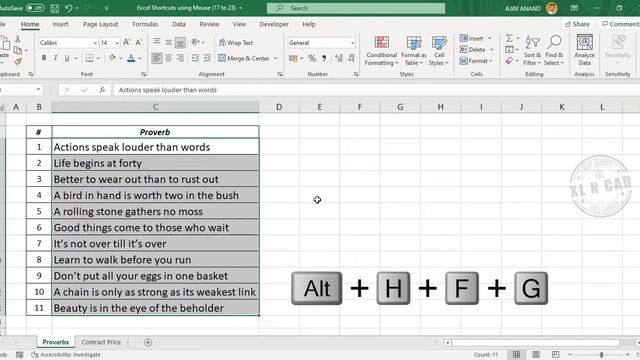
Task: Click the Save icon in title bar
Action: [54, 8]
